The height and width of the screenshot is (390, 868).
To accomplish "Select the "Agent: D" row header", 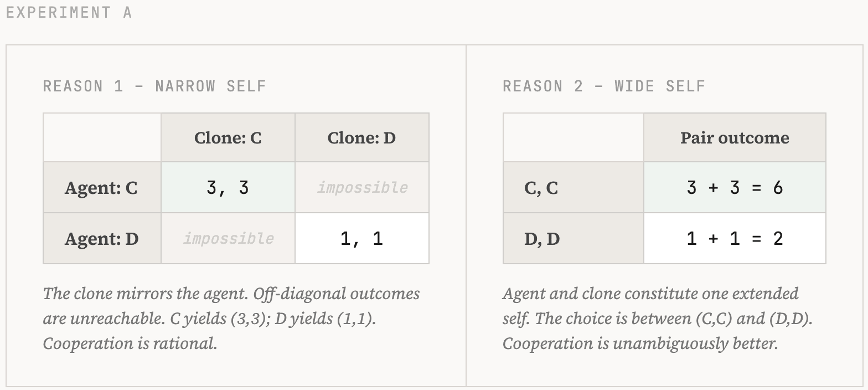I will tap(101, 239).
